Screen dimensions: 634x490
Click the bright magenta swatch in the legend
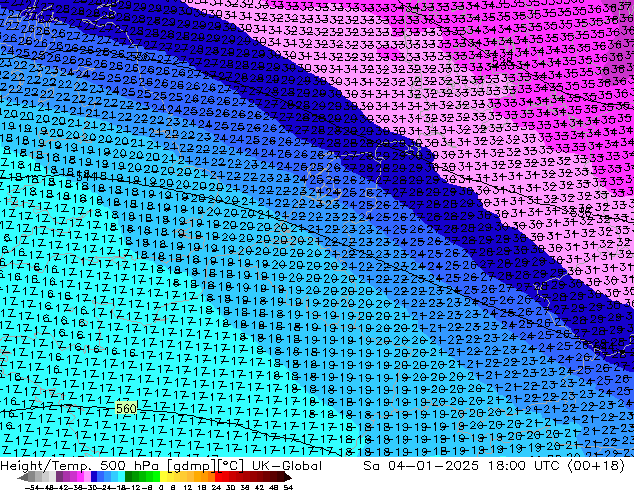pos(80,476)
